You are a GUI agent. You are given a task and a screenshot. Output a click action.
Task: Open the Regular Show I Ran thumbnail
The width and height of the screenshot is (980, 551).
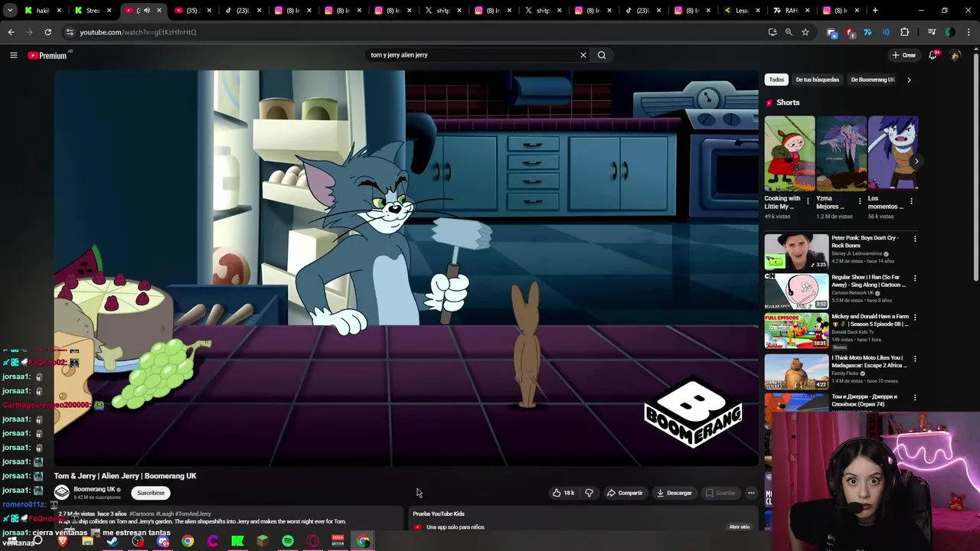(x=796, y=291)
